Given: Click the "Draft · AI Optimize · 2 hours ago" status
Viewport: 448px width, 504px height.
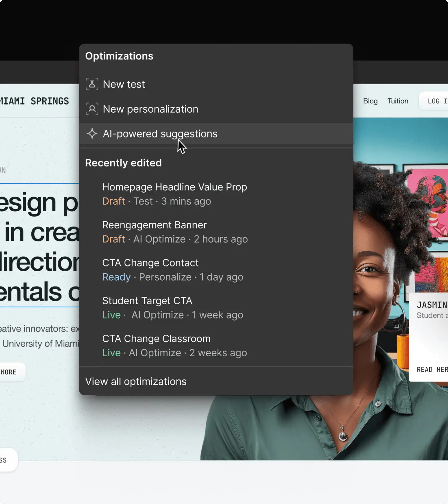Looking at the screenshot, I should pos(175,239).
